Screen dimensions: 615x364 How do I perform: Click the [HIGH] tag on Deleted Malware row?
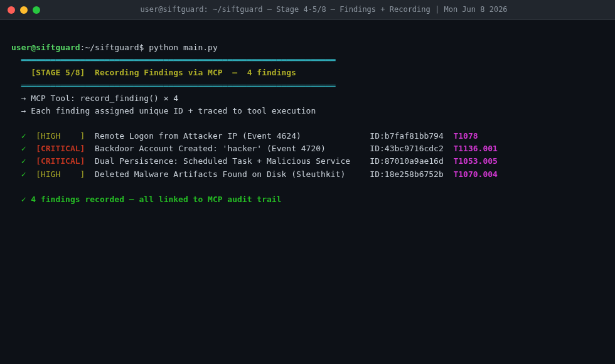coord(60,174)
